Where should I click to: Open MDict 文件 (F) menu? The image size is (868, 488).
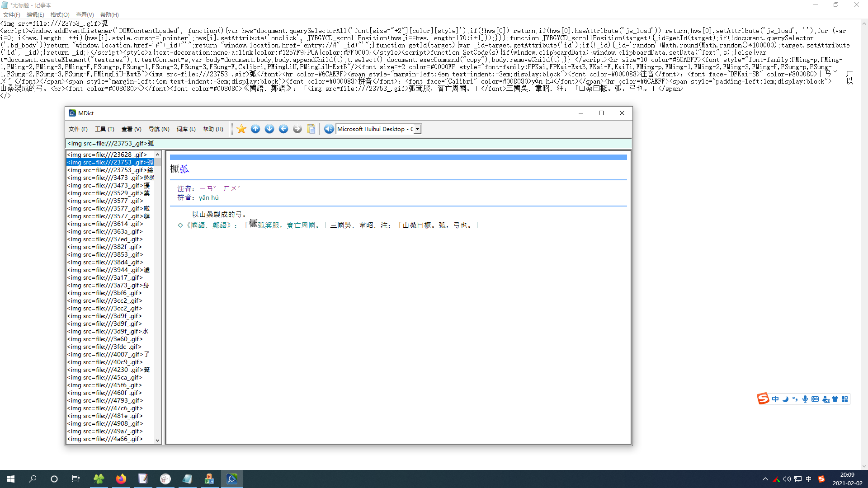point(78,129)
